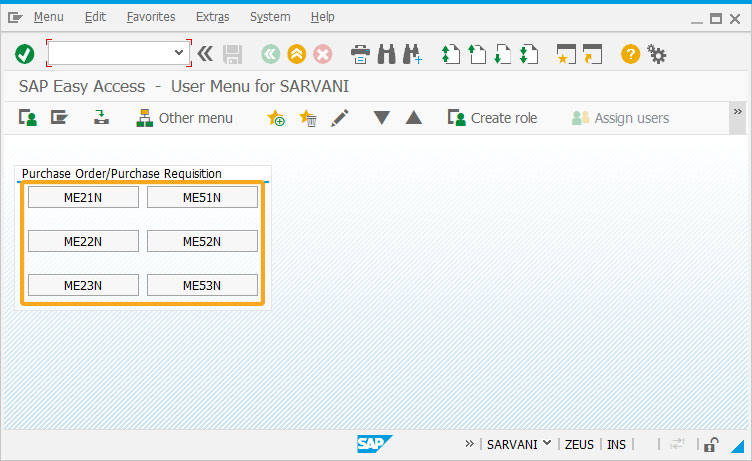Launch transaction ME53N
The image size is (752, 461).
point(202,285)
